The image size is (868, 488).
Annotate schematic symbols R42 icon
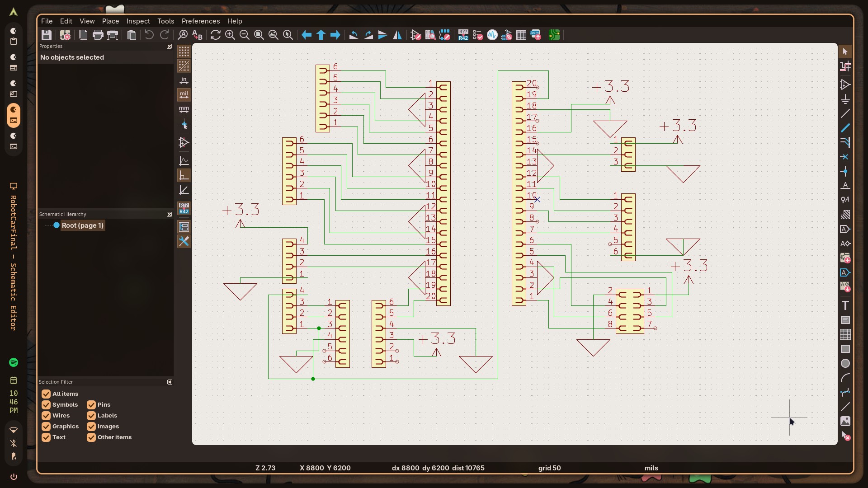463,35
